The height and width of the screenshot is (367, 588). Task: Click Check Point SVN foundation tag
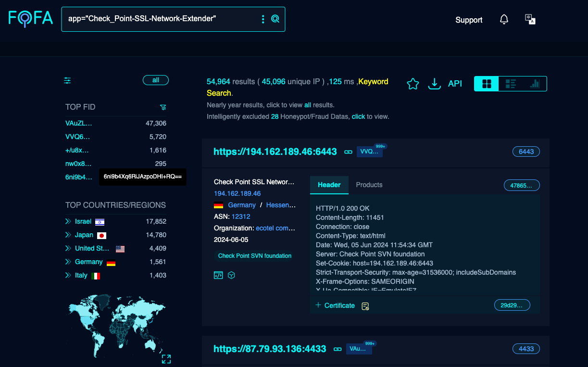[x=255, y=256]
